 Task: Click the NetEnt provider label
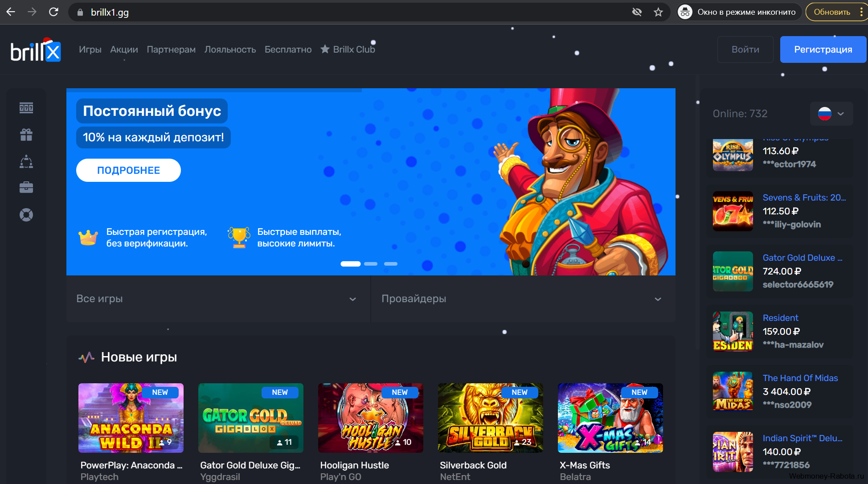455,477
